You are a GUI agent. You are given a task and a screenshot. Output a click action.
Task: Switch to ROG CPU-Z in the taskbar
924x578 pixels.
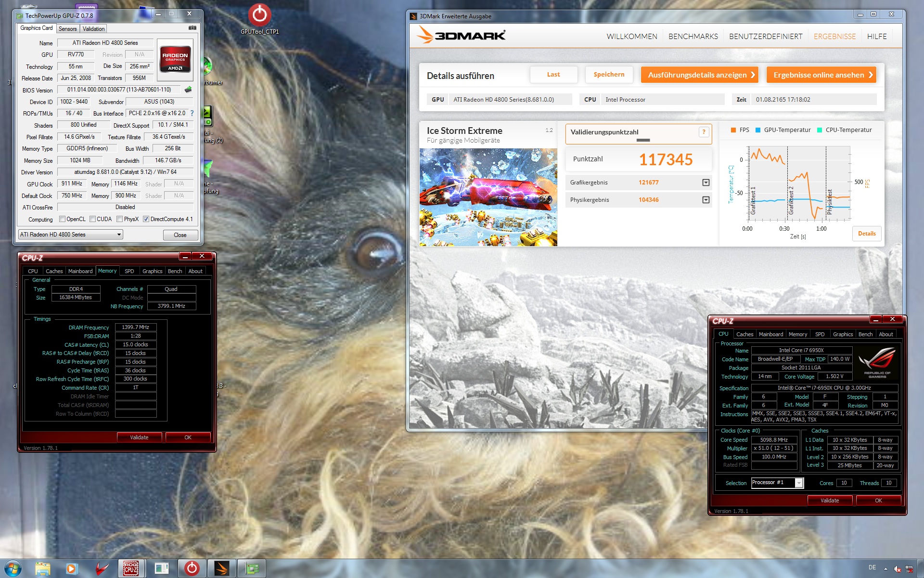click(x=131, y=569)
